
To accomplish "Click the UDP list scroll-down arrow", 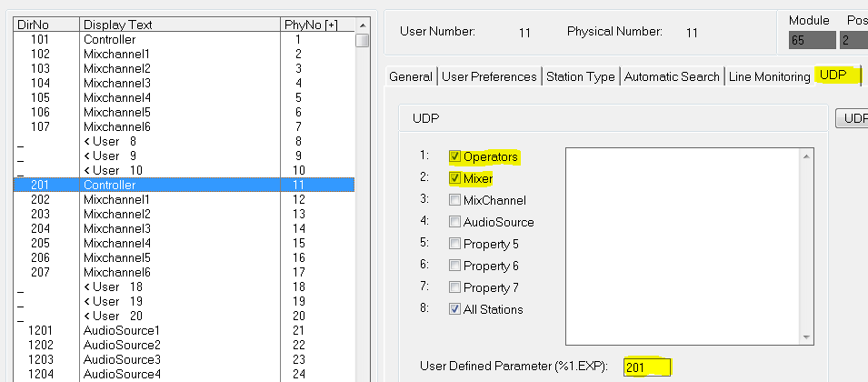I will pos(805,337).
